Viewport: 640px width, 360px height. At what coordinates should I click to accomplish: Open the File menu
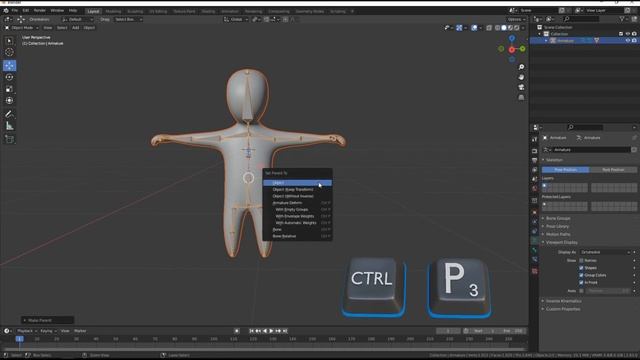point(15,10)
